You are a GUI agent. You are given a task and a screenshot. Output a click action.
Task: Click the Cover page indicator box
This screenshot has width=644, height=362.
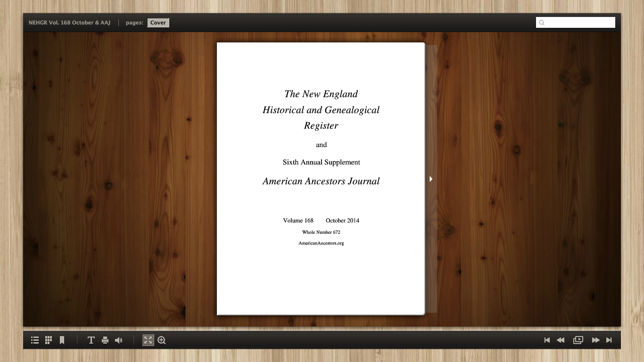coord(158,23)
